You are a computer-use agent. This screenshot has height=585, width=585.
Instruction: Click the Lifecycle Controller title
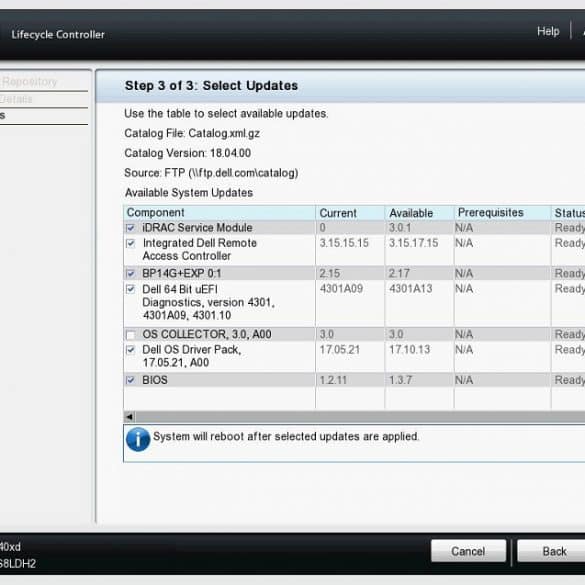click(58, 34)
